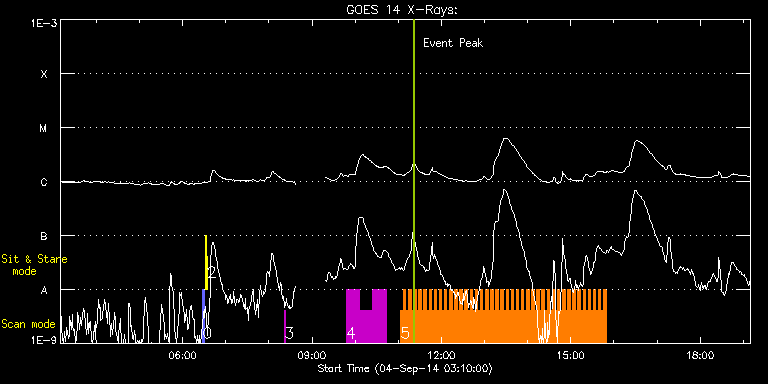Viewport: 768px width, 384px height.
Task: Click the green Event Peak vertical line
Action: (x=414, y=181)
